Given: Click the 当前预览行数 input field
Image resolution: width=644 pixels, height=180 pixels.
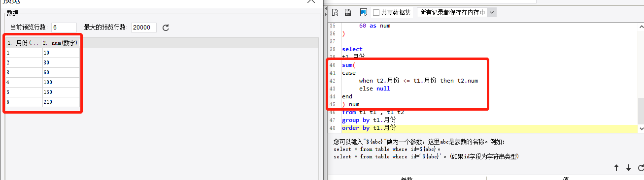Looking at the screenshot, I should pyautogui.click(x=64, y=28).
